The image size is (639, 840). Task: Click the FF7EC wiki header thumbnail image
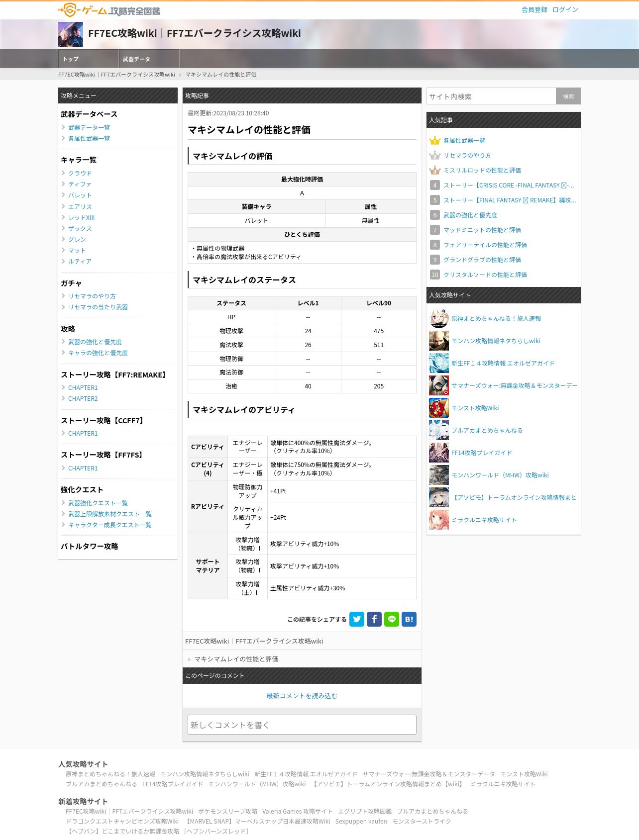pos(71,34)
